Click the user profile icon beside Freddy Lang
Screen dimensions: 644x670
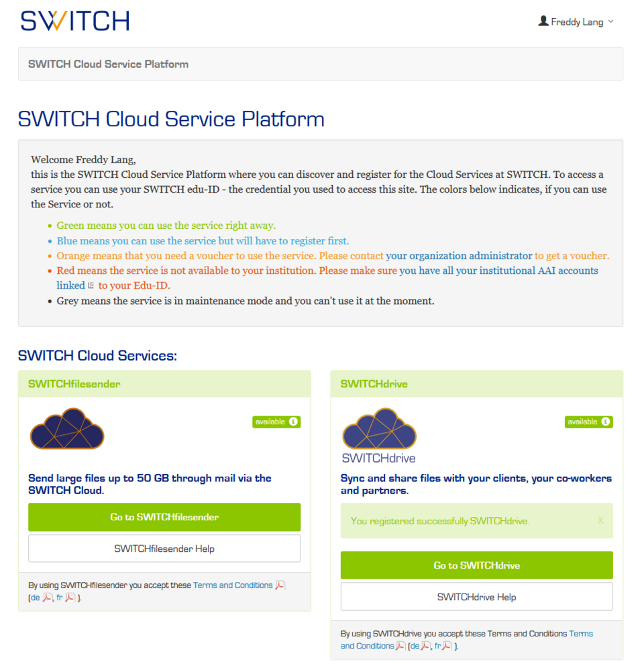pos(543,21)
